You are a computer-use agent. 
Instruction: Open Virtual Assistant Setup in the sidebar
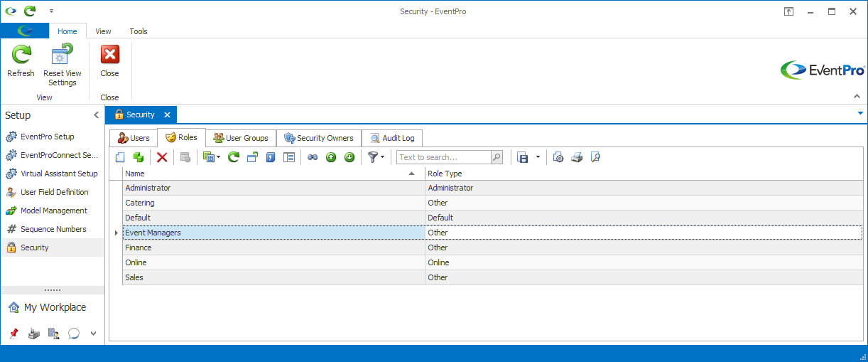(x=53, y=174)
